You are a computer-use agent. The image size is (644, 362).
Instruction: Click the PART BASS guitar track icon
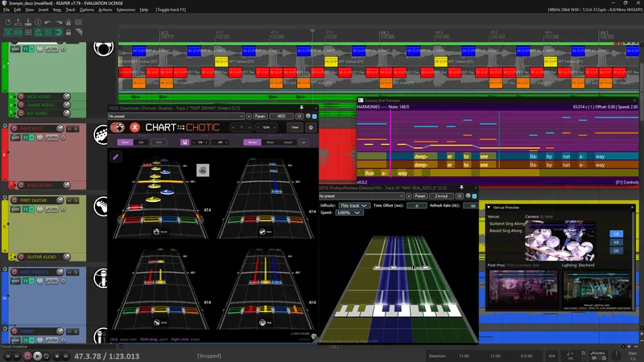click(101, 134)
